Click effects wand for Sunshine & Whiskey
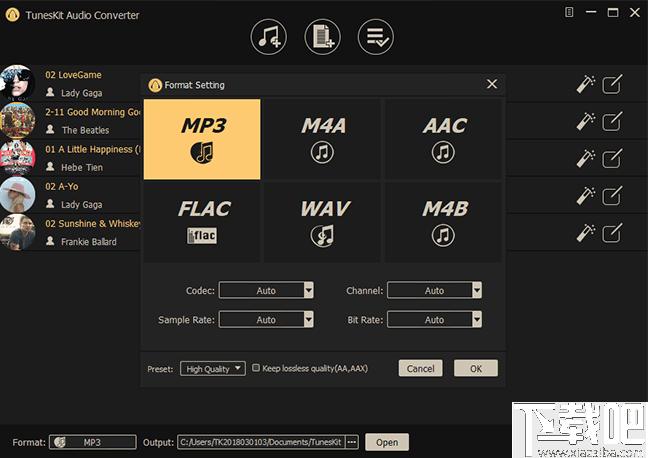Viewport: 648px width, 458px height. click(586, 233)
